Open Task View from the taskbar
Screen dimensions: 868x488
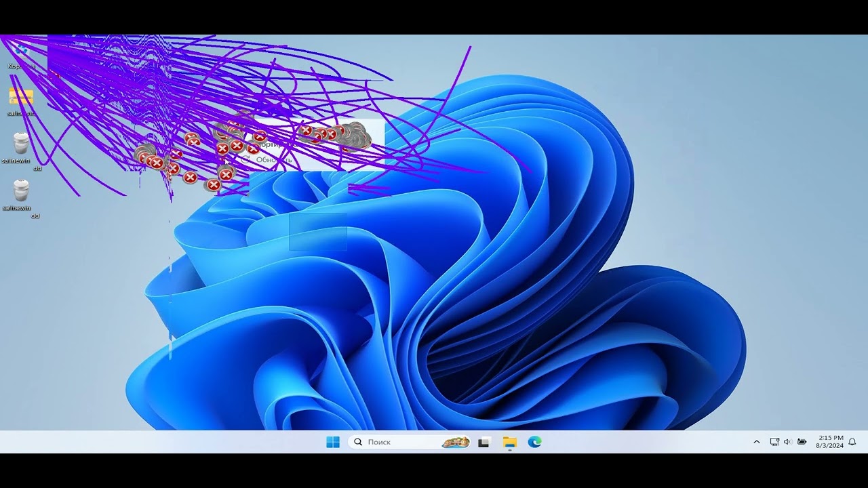pyautogui.click(x=484, y=442)
